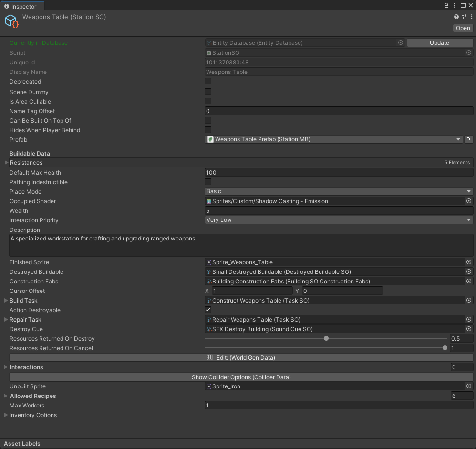This screenshot has width=476, height=449.
Task: Click the shader icon in Occupied Shader field
Action: point(209,201)
